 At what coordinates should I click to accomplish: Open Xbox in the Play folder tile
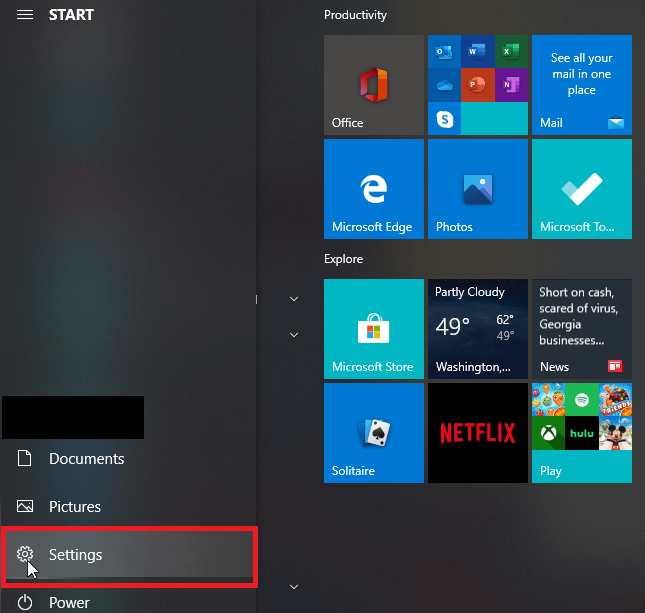(548, 433)
